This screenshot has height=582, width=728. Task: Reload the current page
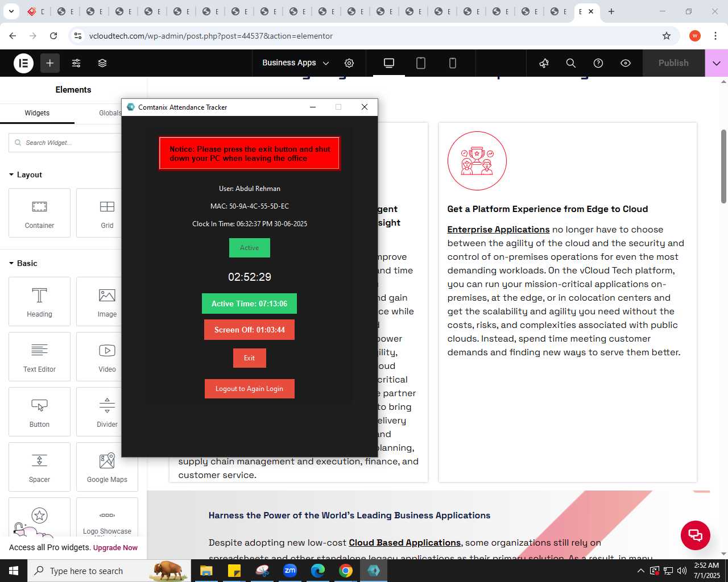[53, 36]
